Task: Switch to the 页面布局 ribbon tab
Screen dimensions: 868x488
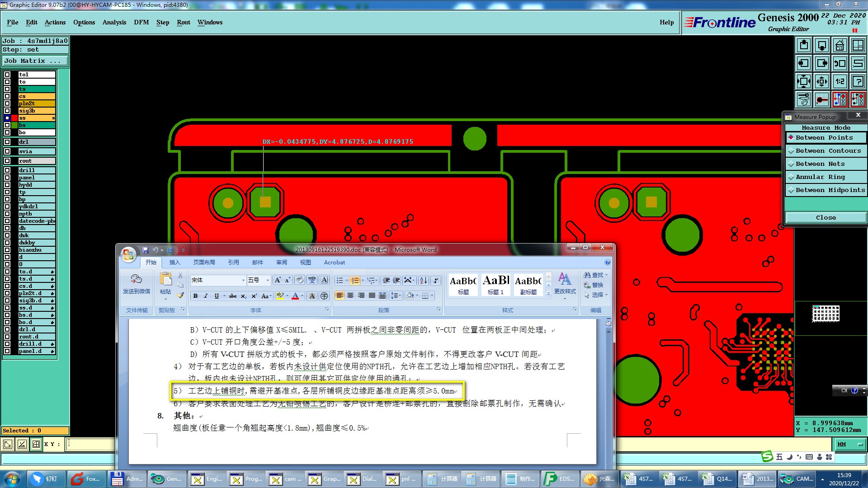Action: (x=204, y=263)
